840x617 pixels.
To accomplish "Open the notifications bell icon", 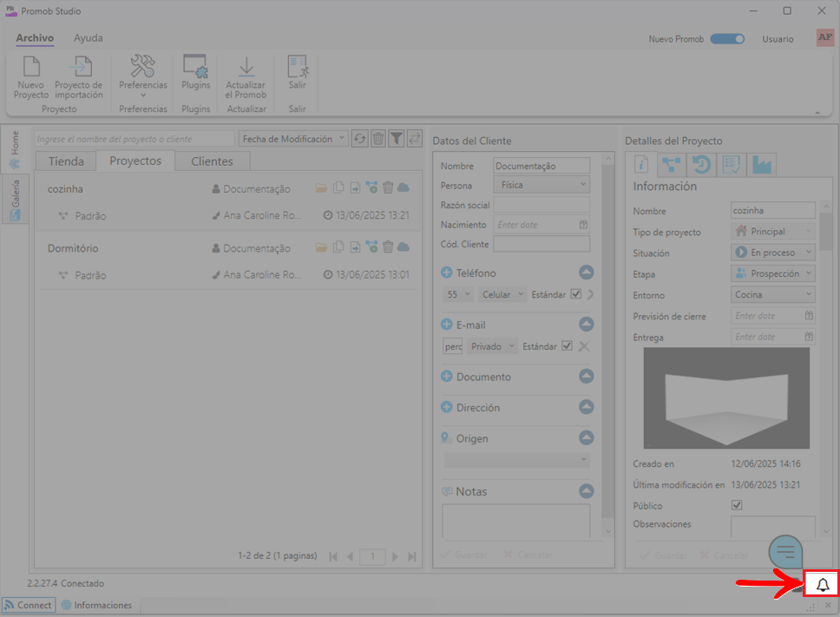I will tap(823, 584).
